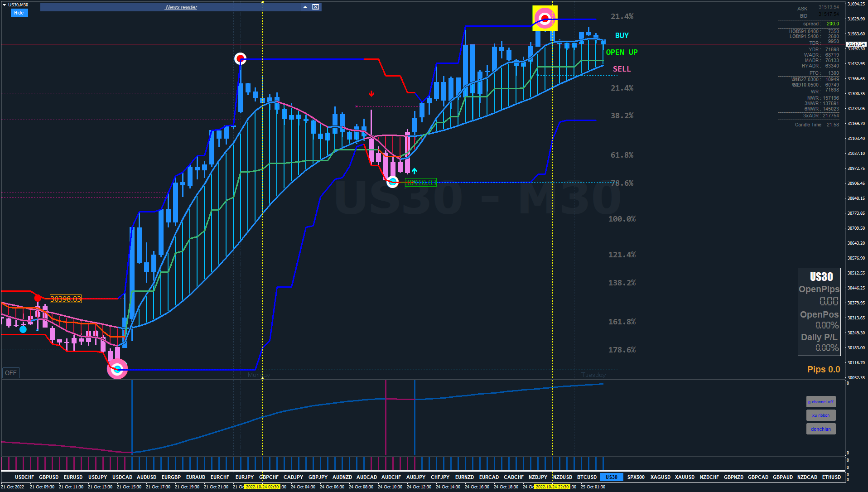
Task: Select the cyan circle marker beside 30910.03
Action: tap(393, 182)
